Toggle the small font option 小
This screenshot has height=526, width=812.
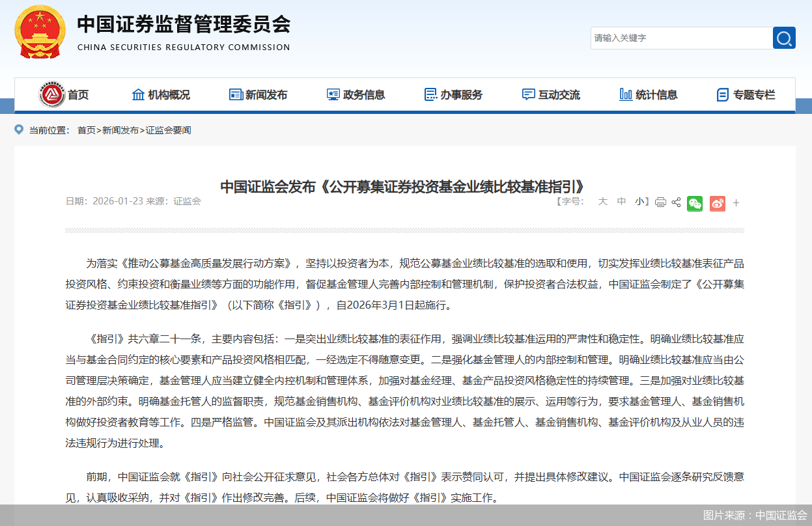click(639, 202)
